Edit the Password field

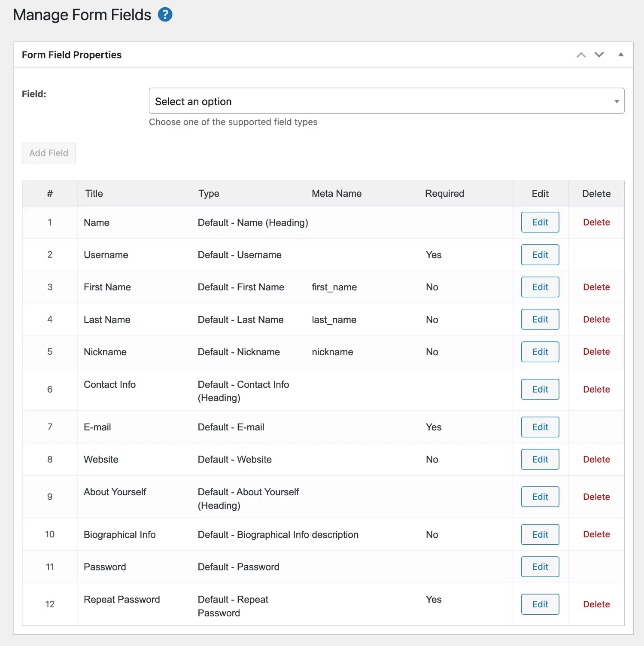(540, 567)
